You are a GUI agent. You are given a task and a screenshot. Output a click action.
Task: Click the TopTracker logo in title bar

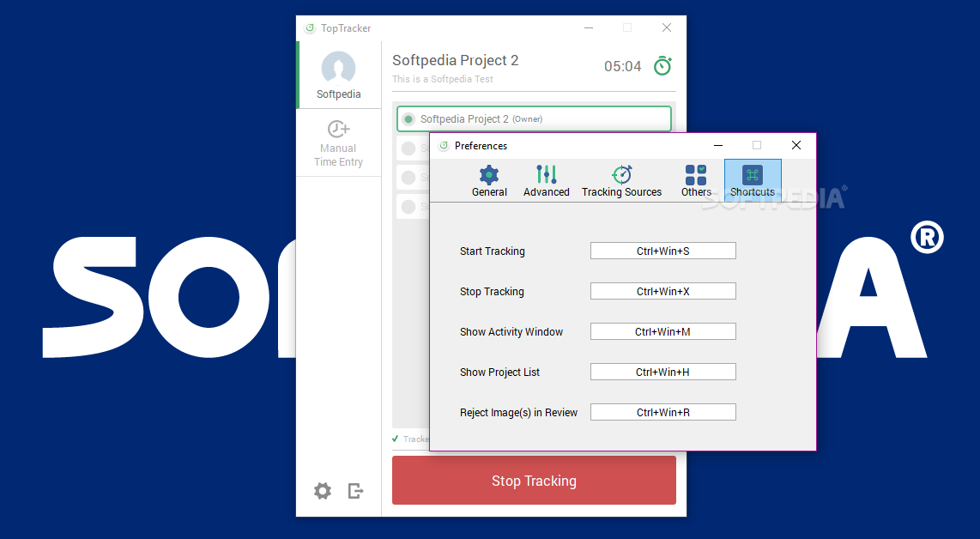click(310, 28)
